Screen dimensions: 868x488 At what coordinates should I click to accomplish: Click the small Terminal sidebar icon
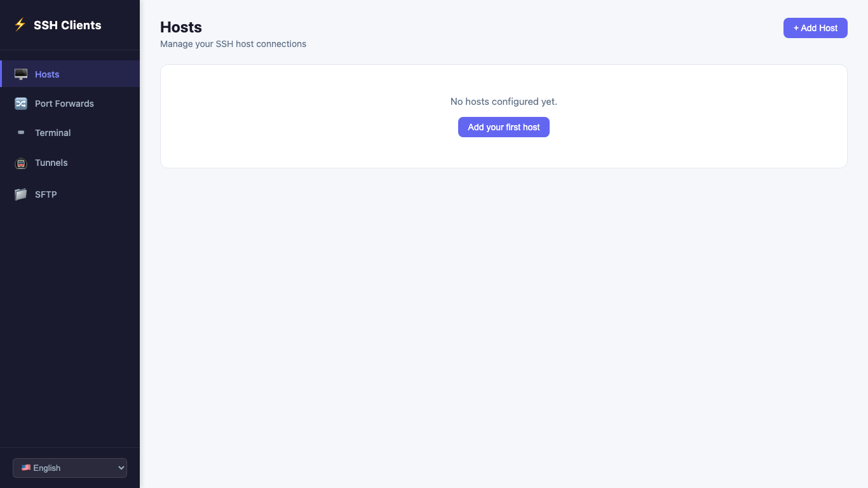[x=21, y=133]
